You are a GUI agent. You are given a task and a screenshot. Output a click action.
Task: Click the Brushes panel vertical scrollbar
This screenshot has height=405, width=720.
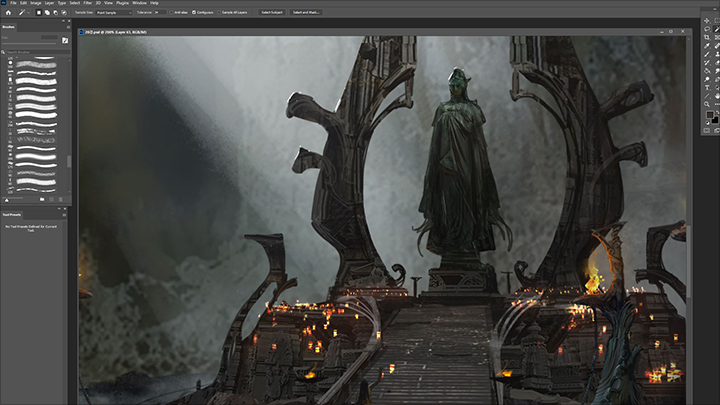[x=69, y=161]
